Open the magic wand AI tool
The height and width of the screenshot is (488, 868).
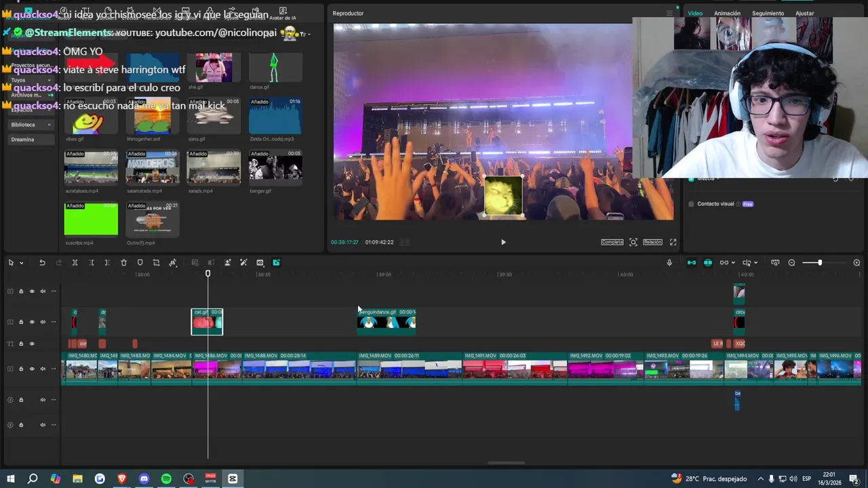tap(243, 263)
